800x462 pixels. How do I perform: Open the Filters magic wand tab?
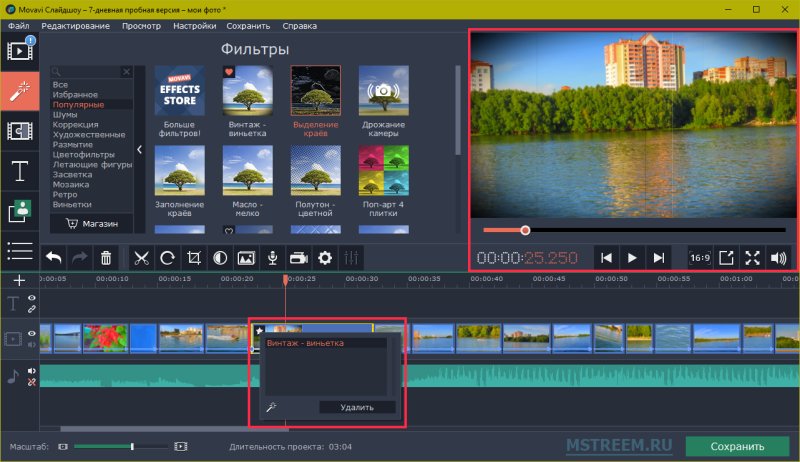pos(19,91)
